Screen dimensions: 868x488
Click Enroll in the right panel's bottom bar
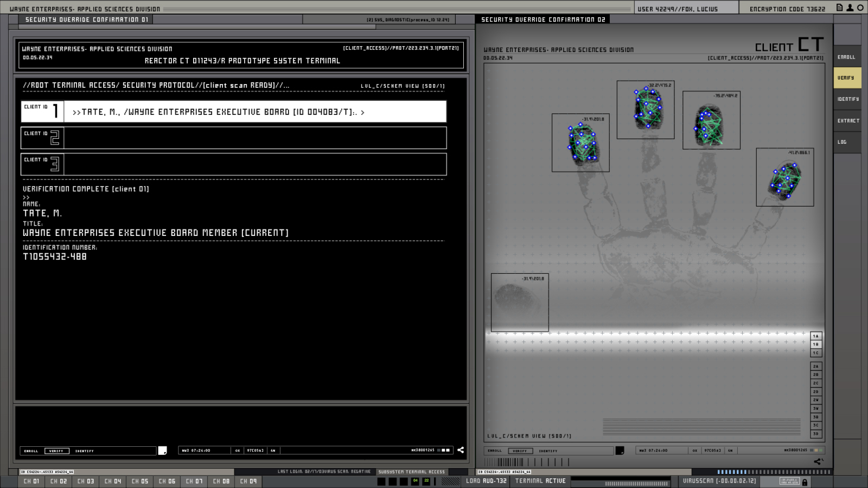[x=495, y=451]
